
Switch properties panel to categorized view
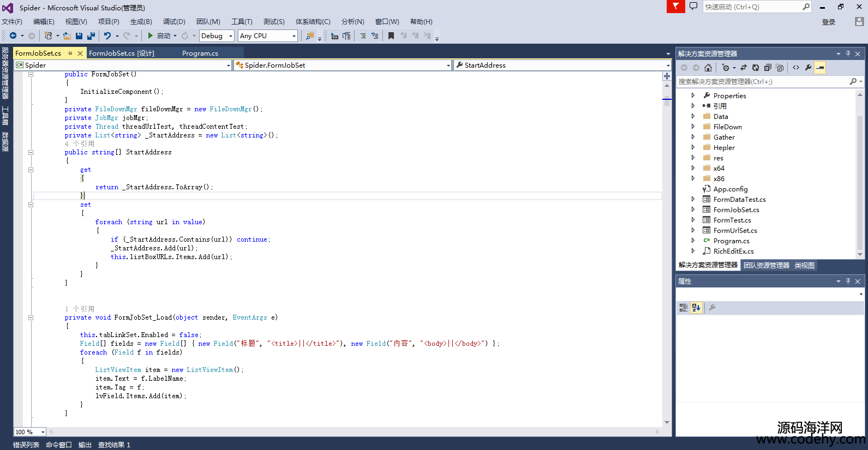pos(684,308)
